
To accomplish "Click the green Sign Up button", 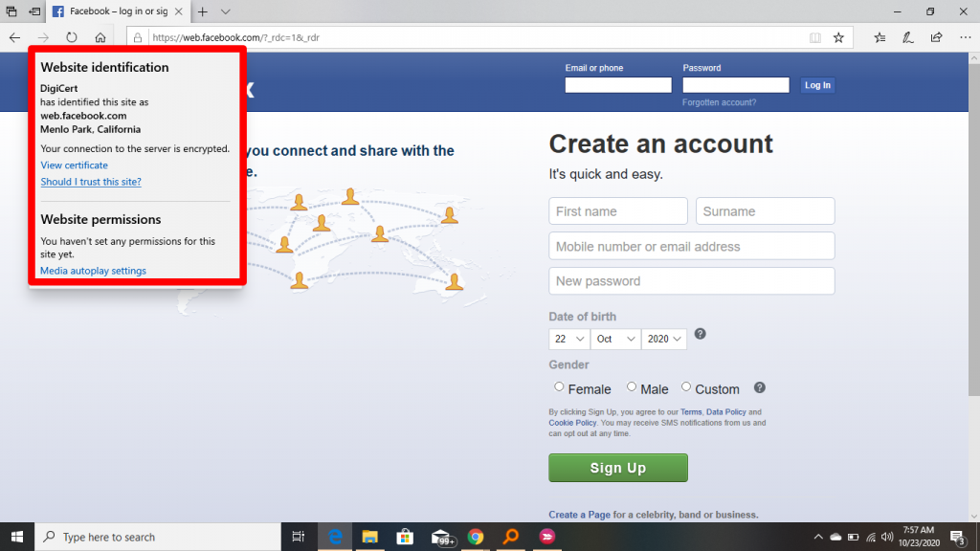I will [617, 468].
